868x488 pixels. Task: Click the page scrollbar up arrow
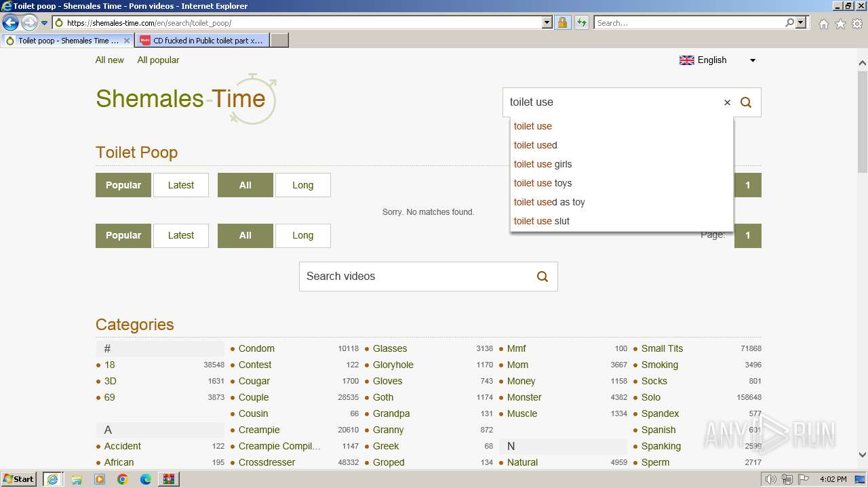click(863, 64)
